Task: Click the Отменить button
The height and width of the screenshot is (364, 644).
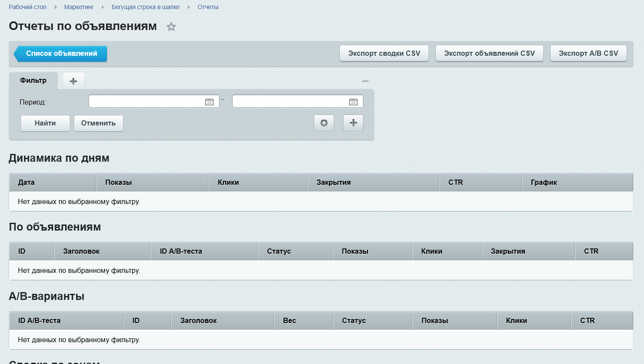Action: tap(99, 123)
